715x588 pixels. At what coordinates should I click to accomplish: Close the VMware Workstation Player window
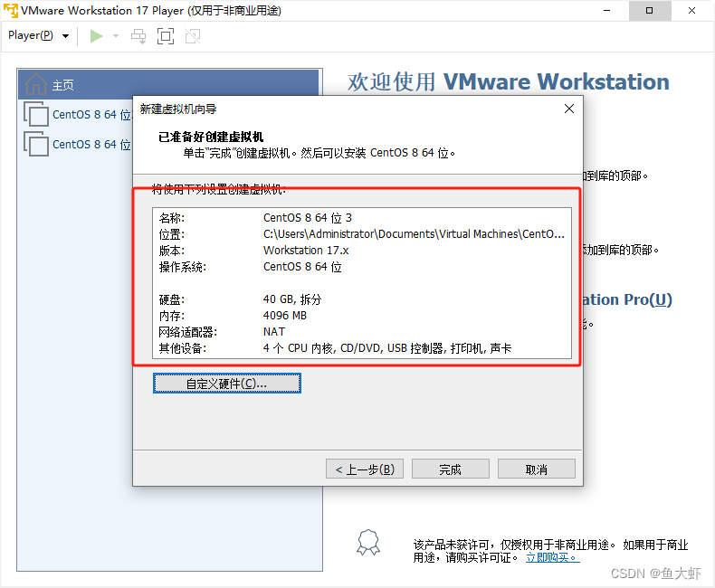(x=691, y=11)
